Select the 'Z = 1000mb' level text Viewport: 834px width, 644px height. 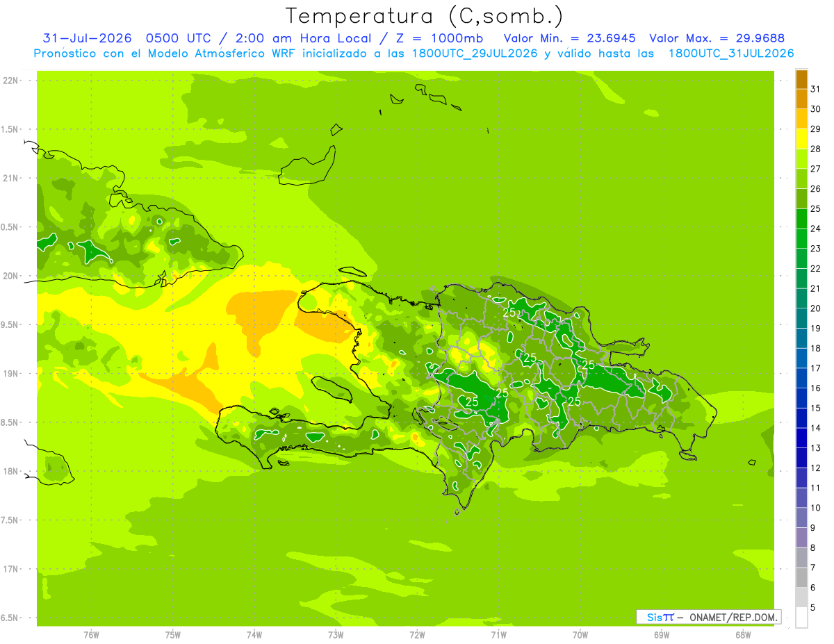coord(439,38)
